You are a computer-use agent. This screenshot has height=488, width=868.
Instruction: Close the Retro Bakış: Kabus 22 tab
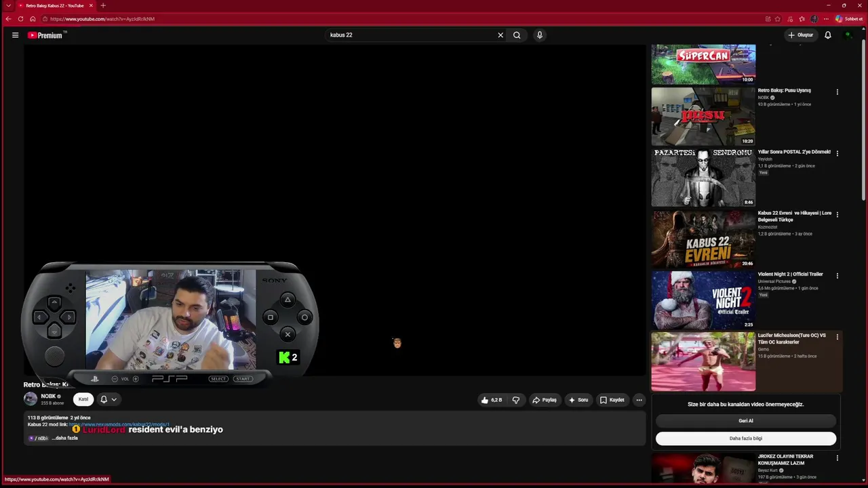pos(91,5)
